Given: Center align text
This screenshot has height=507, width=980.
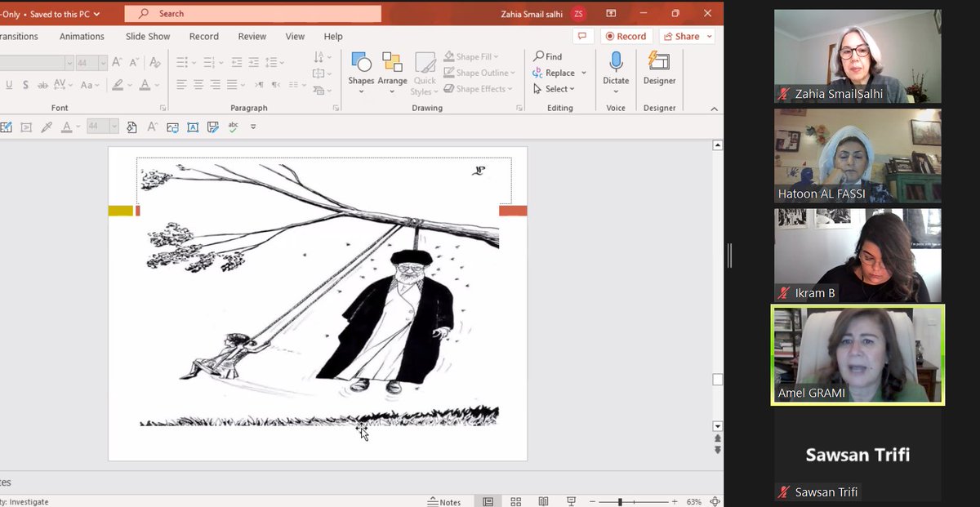Looking at the screenshot, I should (x=198, y=85).
